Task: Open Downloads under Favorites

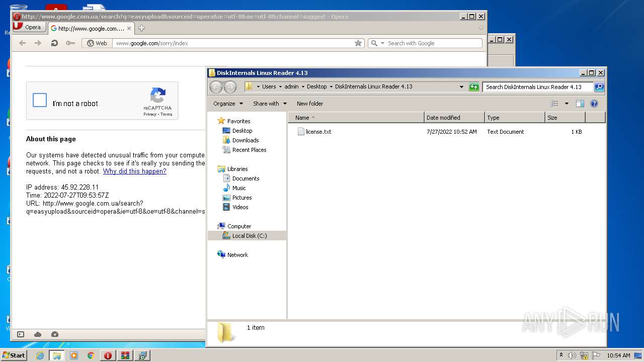Action: 240,140
